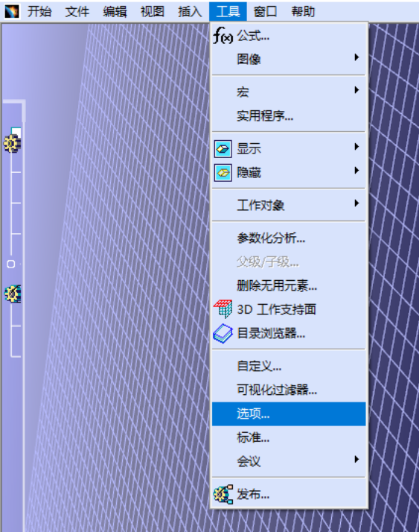419x532 pixels.
Task: Select the 会议 menu entry
Action: point(289,461)
